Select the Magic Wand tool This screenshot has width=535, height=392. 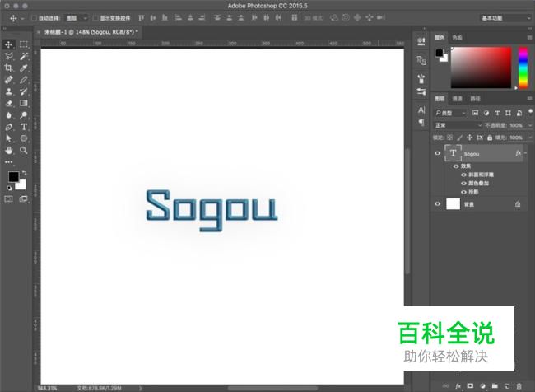point(24,56)
